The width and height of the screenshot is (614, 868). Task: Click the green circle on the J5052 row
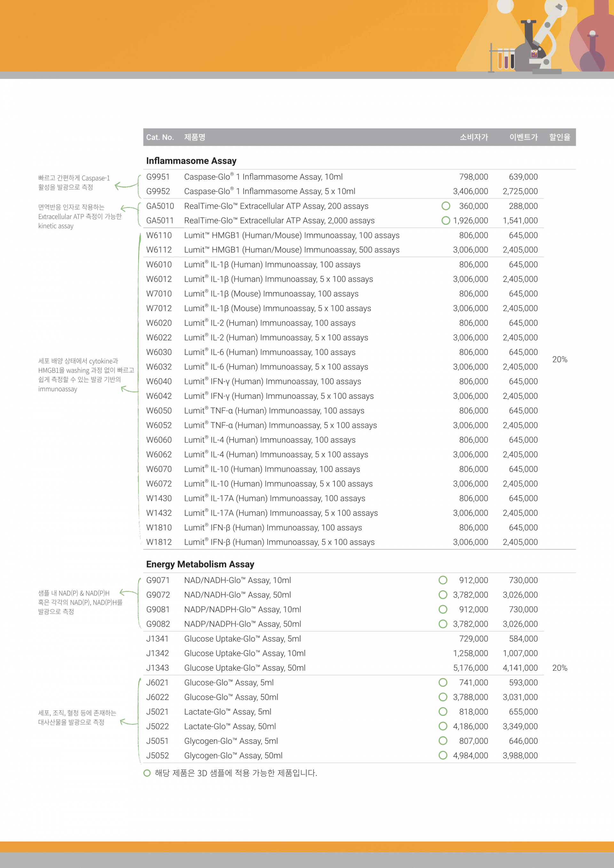(x=443, y=755)
